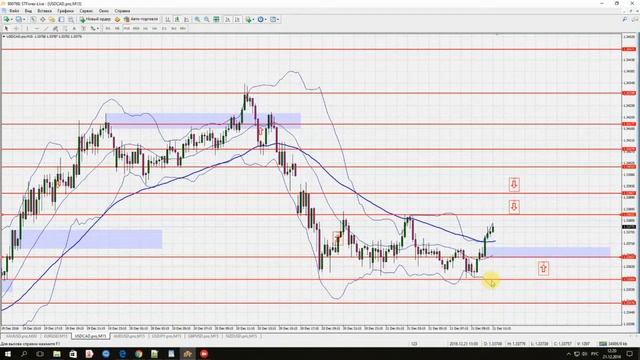640x360 pixels.
Task: Expand the Templates dropdown arrow
Action: [278, 19]
